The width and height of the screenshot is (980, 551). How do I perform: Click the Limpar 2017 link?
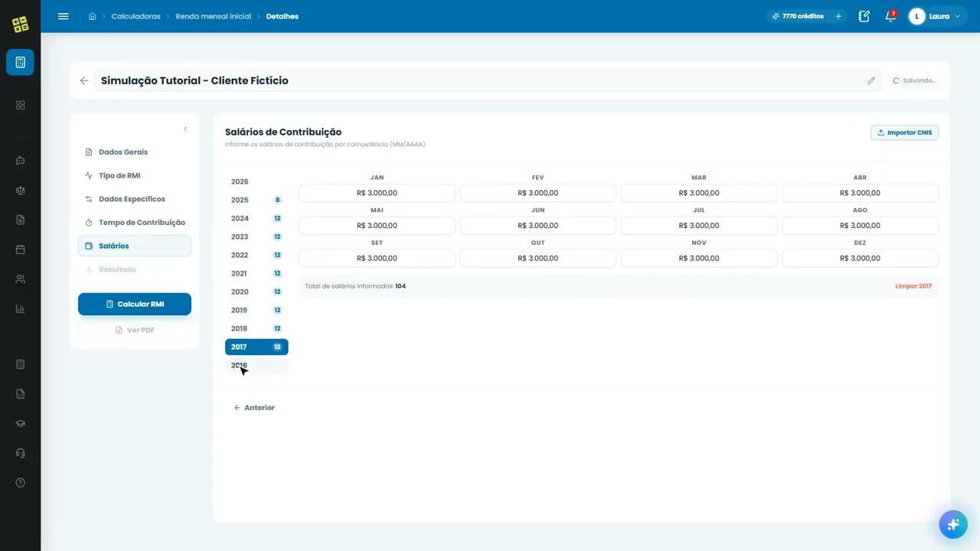click(913, 286)
